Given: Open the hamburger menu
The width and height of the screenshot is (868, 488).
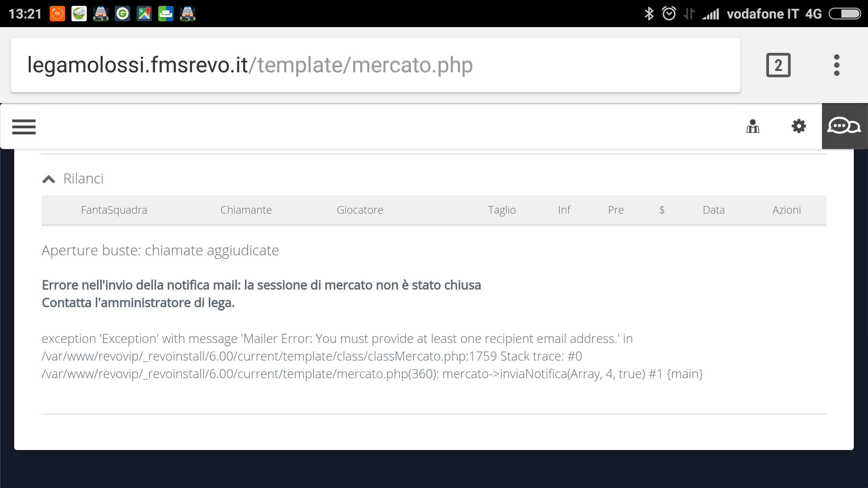Looking at the screenshot, I should (x=24, y=126).
